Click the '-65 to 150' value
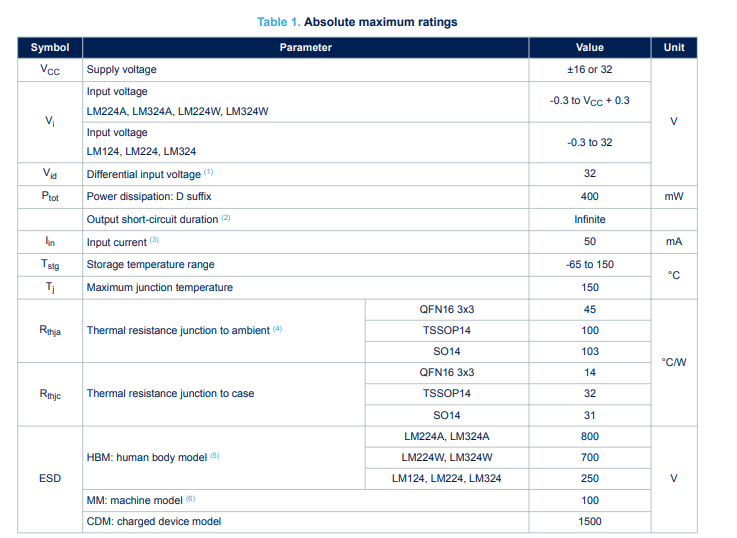The width and height of the screenshot is (737, 538). click(x=590, y=265)
